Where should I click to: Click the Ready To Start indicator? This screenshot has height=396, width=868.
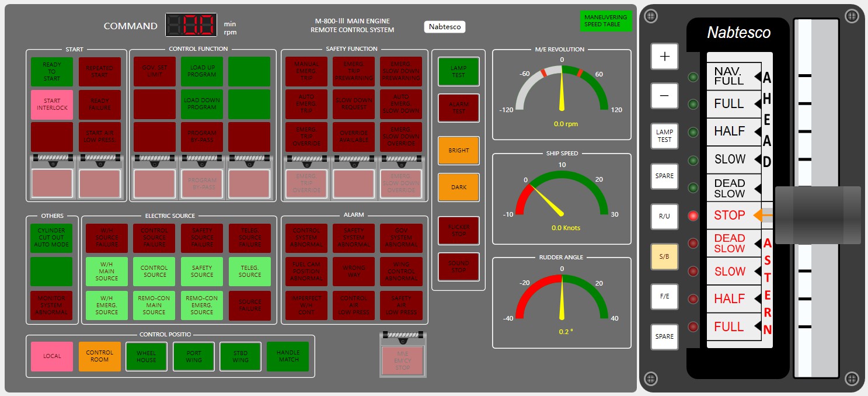pyautogui.click(x=52, y=72)
